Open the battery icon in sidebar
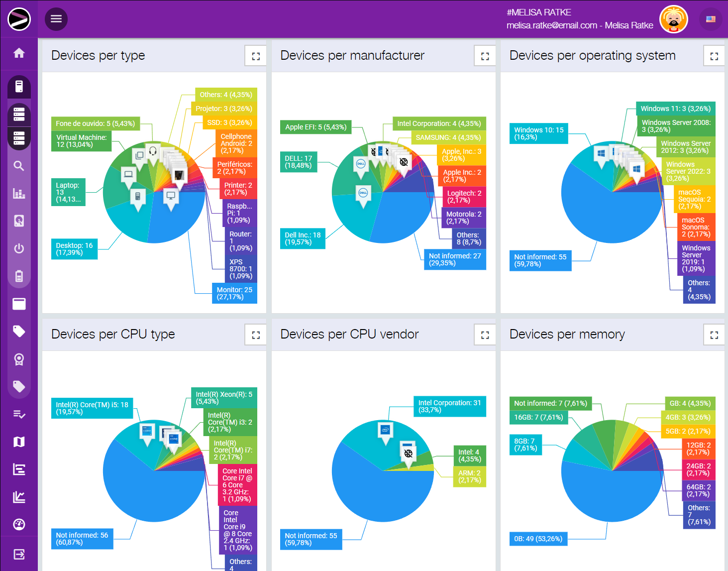The image size is (728, 571). 19,276
